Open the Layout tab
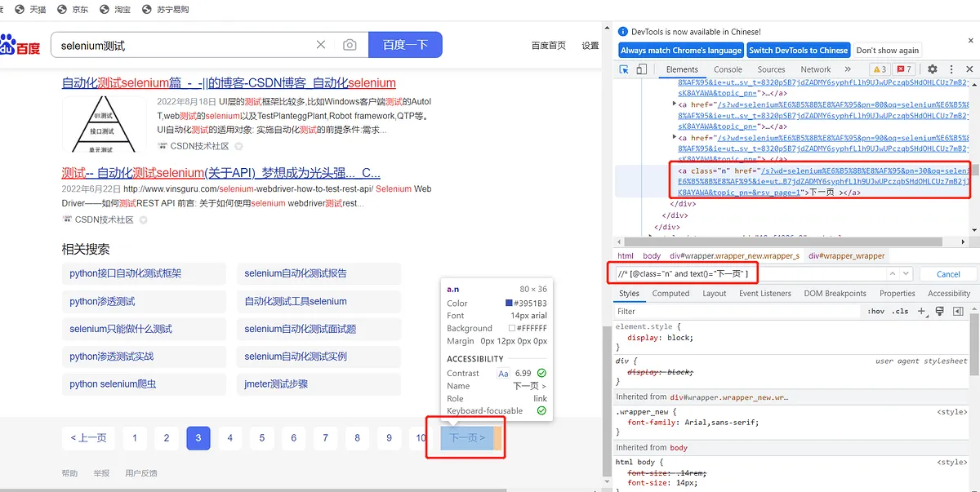The image size is (980, 492). 715,293
